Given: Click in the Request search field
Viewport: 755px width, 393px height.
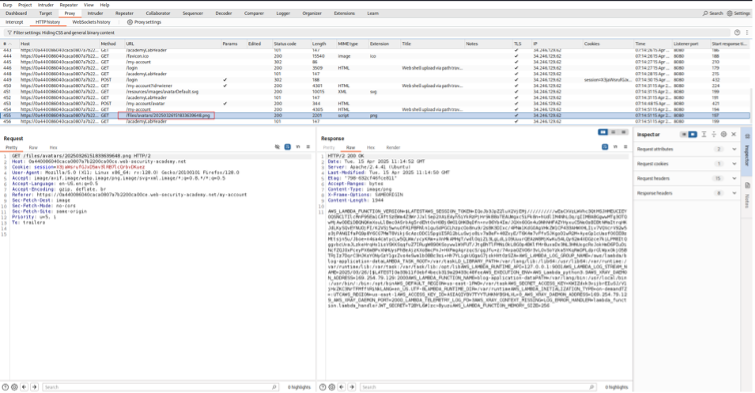Looking at the screenshot, I should tap(160, 387).
